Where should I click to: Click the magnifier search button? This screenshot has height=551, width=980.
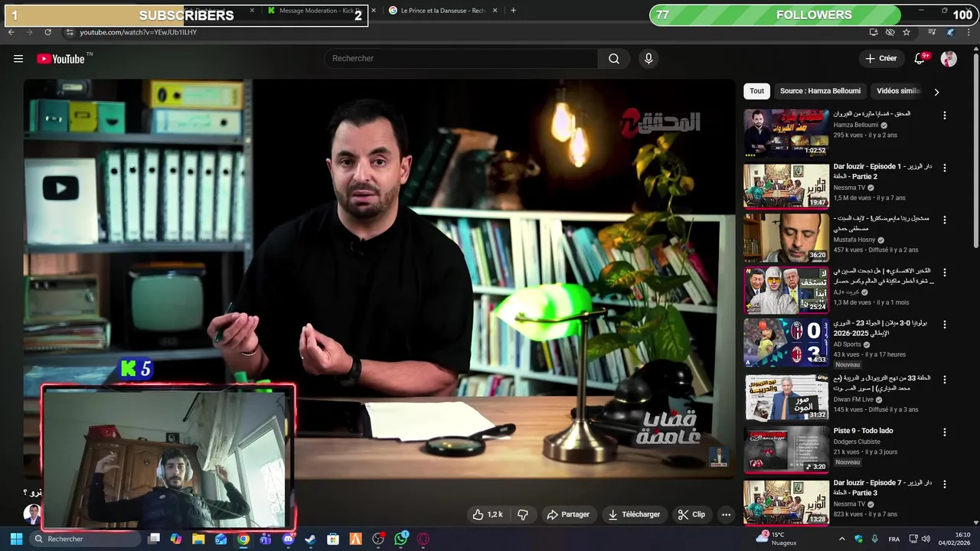pos(614,59)
